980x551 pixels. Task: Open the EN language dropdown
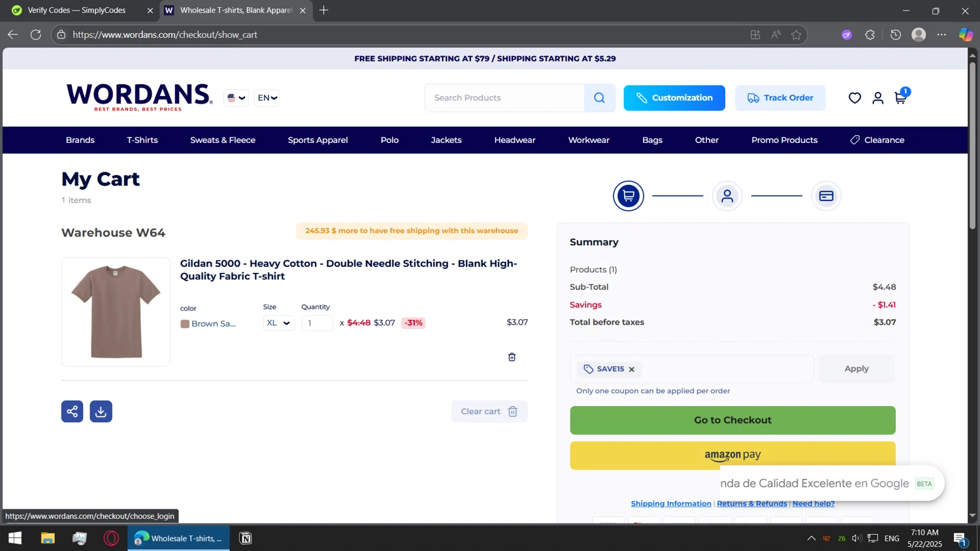(267, 98)
